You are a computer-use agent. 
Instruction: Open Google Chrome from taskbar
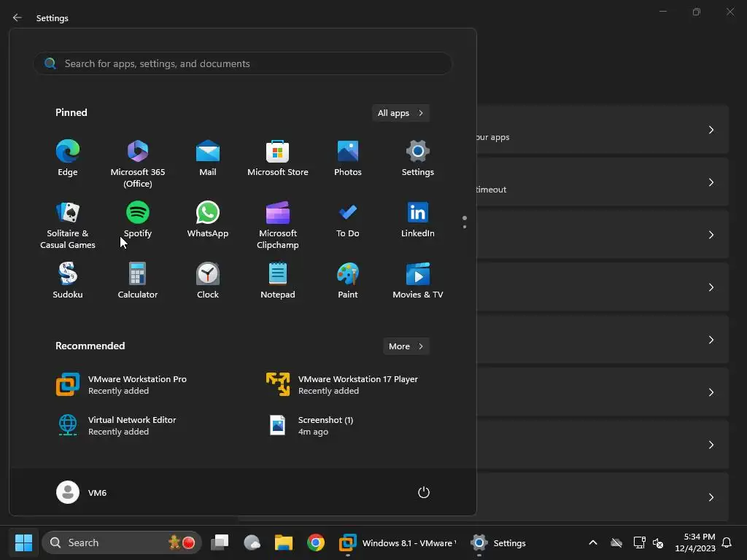click(x=315, y=542)
